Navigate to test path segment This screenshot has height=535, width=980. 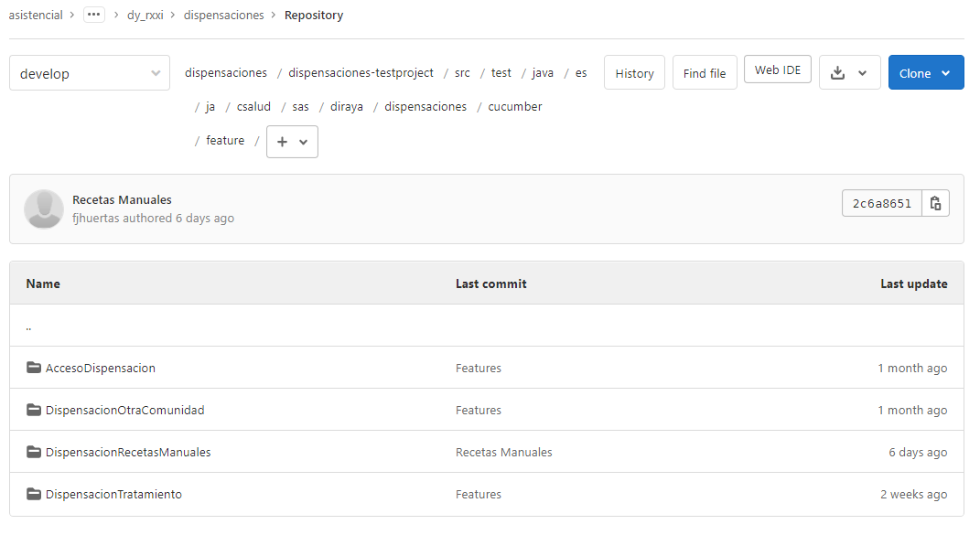[x=501, y=72]
